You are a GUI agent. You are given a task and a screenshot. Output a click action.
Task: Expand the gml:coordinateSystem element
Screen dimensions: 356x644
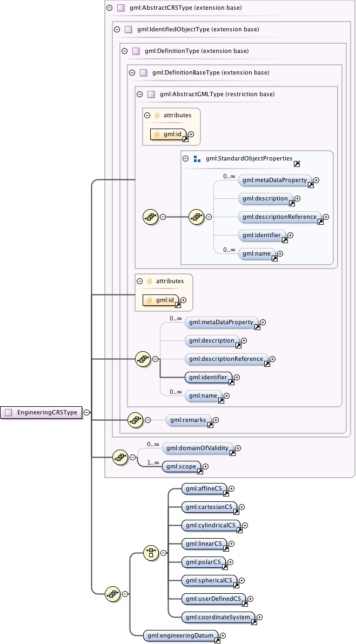coord(259,618)
